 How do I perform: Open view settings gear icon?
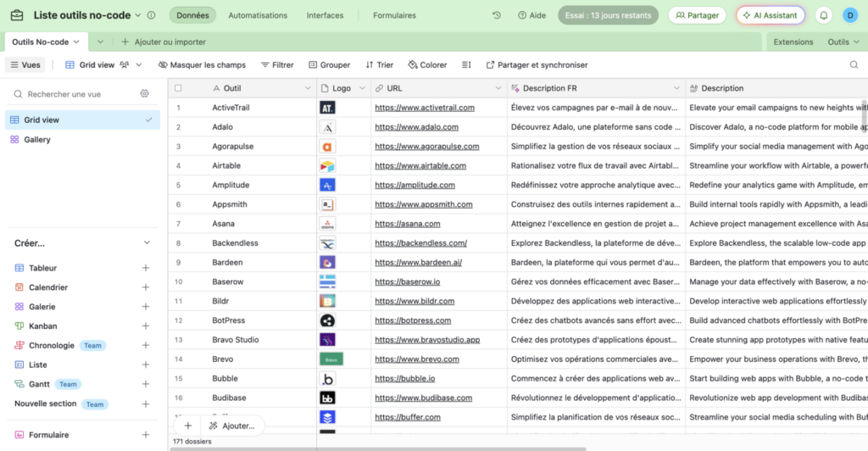144,94
